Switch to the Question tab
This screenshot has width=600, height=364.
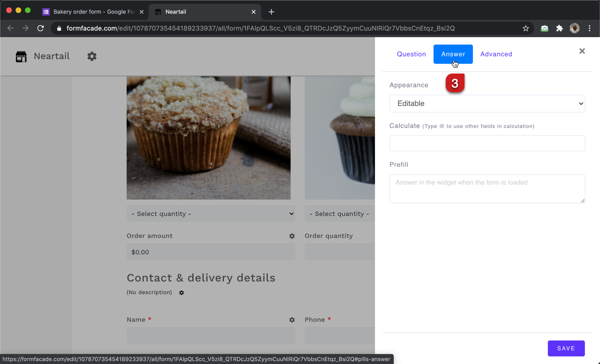[411, 54]
